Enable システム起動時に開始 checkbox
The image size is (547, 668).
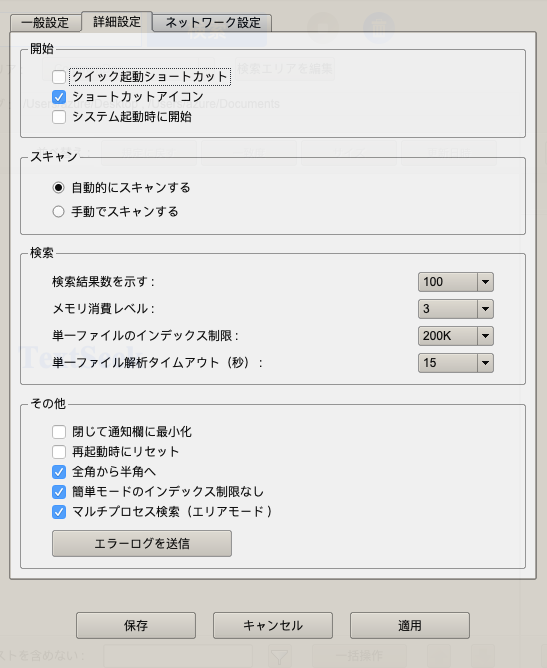point(59,117)
